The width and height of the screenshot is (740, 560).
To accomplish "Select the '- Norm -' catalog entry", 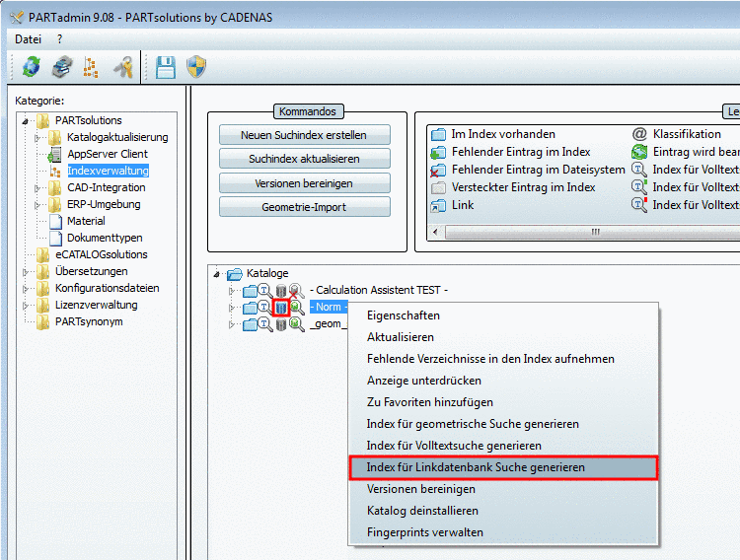I will pos(329,308).
